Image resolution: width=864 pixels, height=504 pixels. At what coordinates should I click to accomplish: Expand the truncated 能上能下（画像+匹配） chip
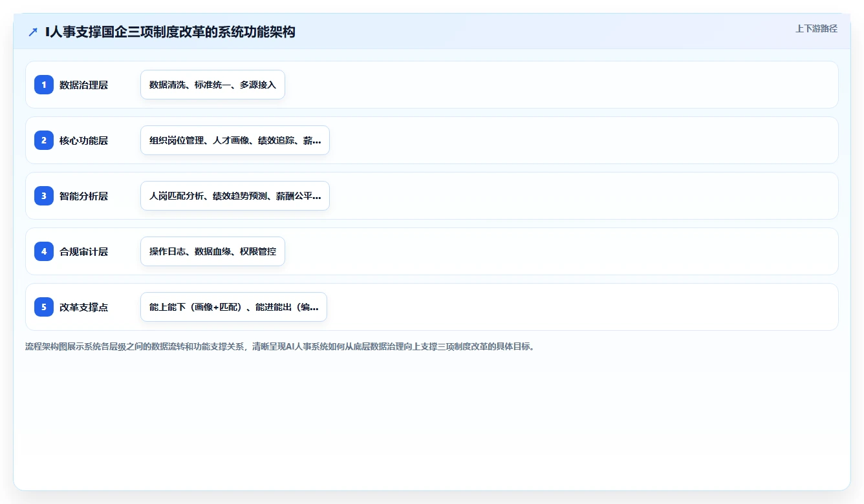point(233,307)
